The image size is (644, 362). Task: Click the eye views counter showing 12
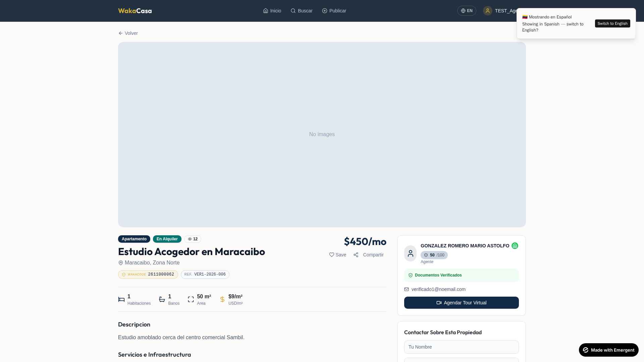point(193,239)
